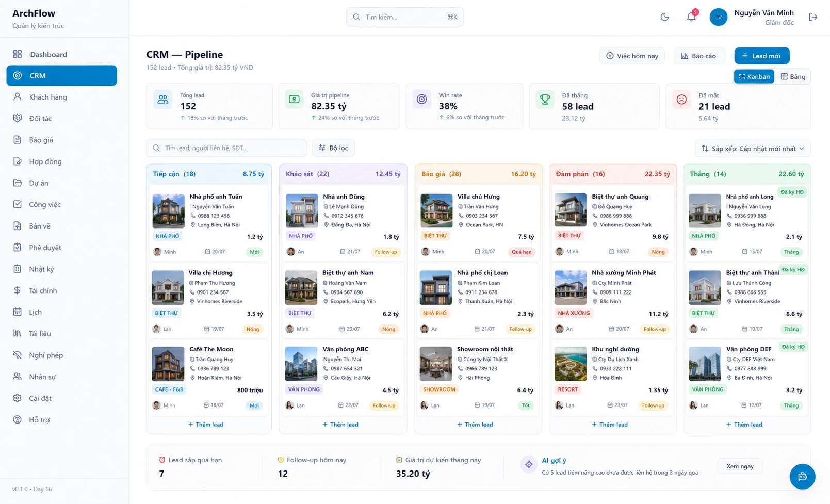The height and width of the screenshot is (504, 830).
Task: Open Việc hôm nay
Action: coord(632,56)
